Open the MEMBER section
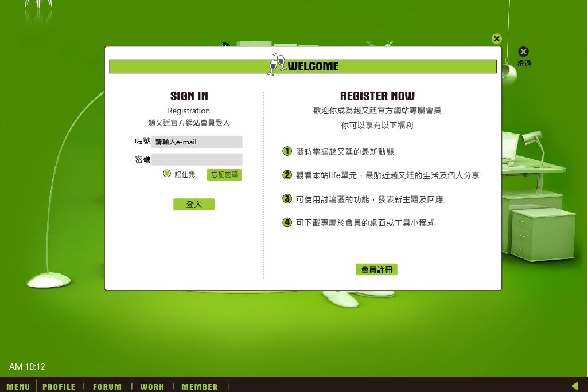This screenshot has width=588, height=392. click(x=200, y=387)
